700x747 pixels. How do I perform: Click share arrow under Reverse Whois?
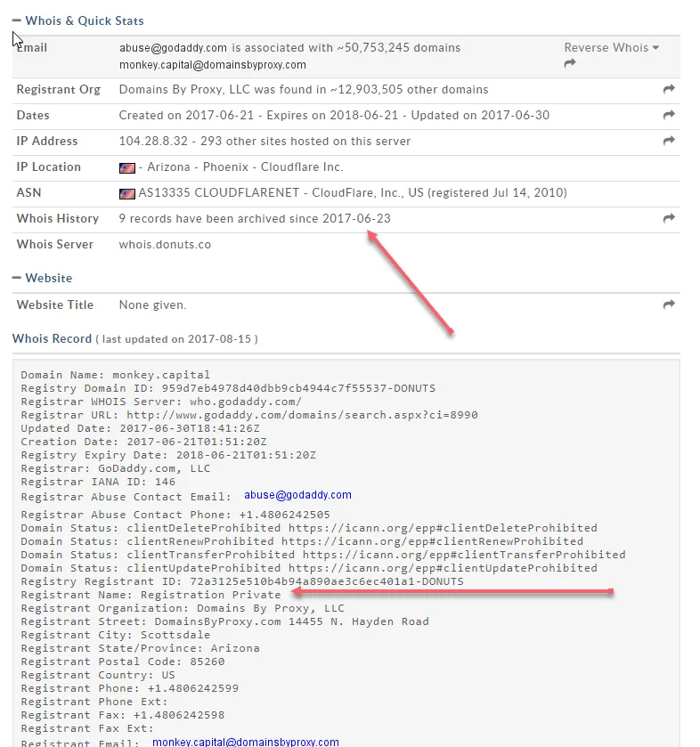coord(570,63)
